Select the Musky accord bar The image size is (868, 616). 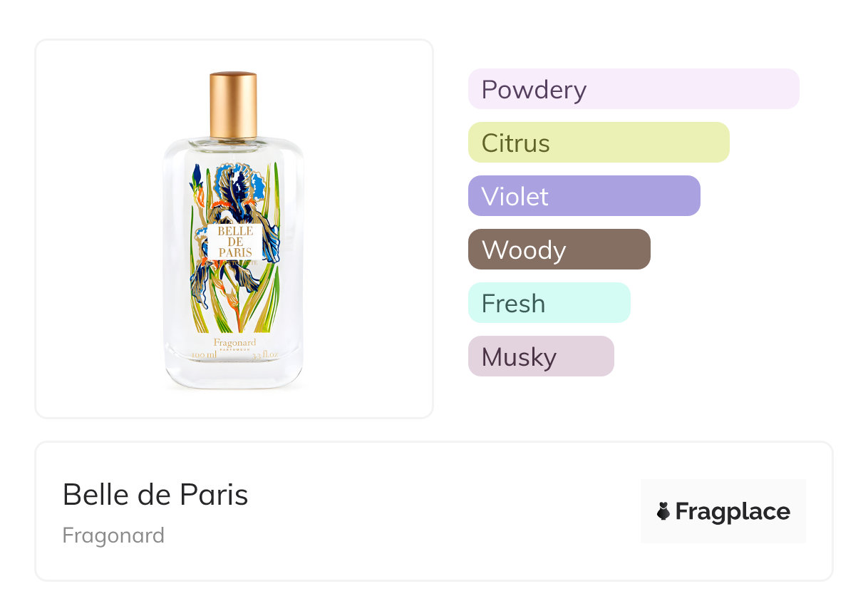(x=540, y=356)
